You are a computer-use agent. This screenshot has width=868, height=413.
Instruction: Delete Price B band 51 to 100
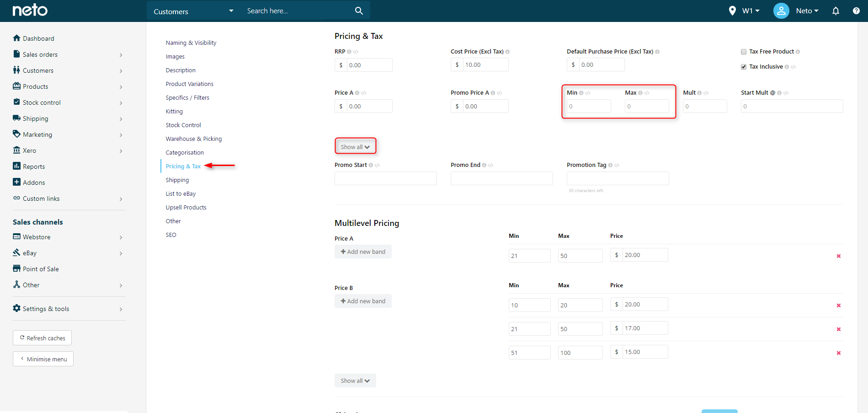click(x=839, y=353)
